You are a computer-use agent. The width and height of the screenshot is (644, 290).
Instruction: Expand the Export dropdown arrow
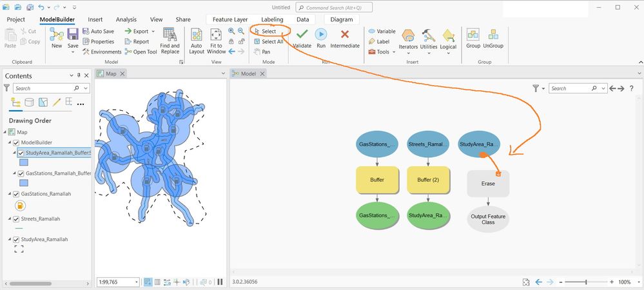click(x=153, y=31)
